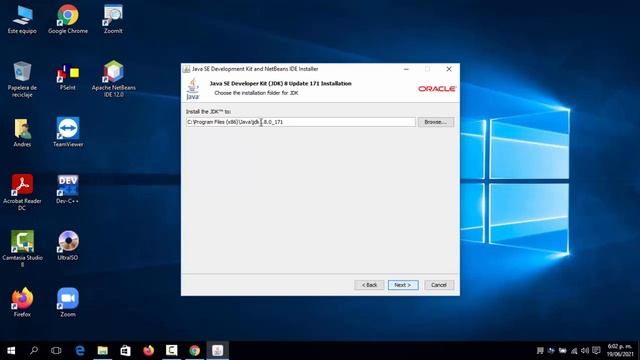
Task: Switch to Chrome in the taskbar
Action: [x=194, y=351]
